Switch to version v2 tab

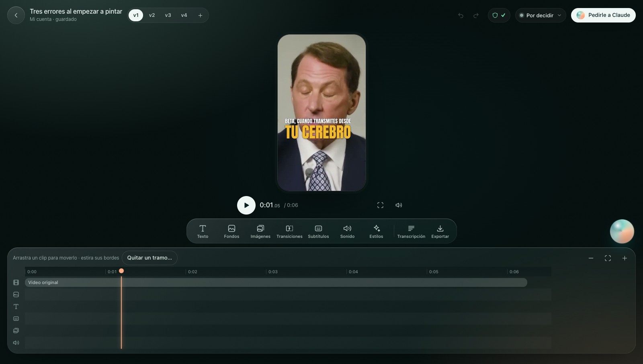(152, 15)
